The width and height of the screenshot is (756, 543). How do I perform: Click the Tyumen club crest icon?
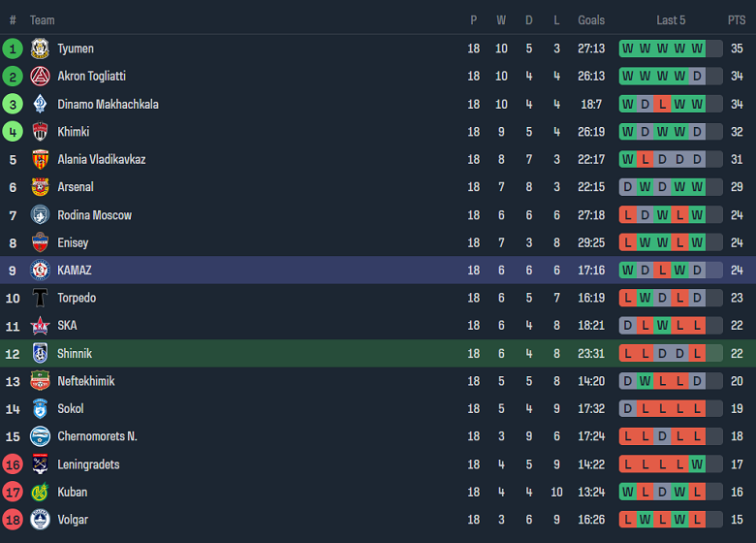tap(40, 48)
